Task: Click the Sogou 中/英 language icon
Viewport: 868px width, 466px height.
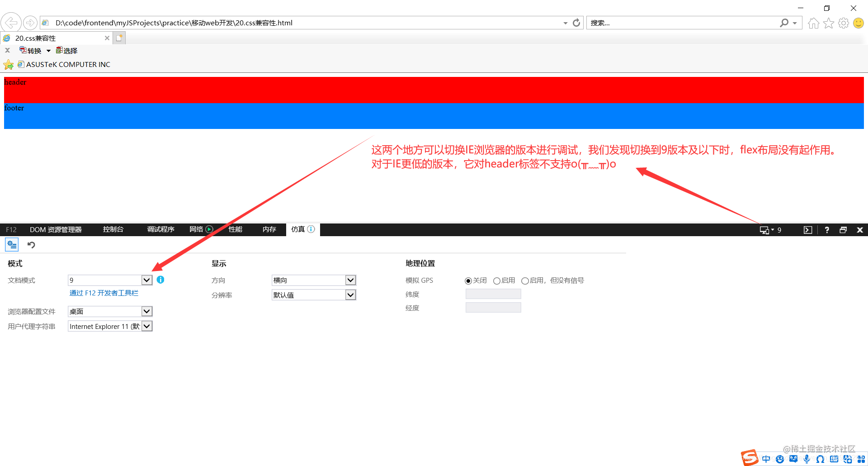Action: pyautogui.click(x=766, y=459)
